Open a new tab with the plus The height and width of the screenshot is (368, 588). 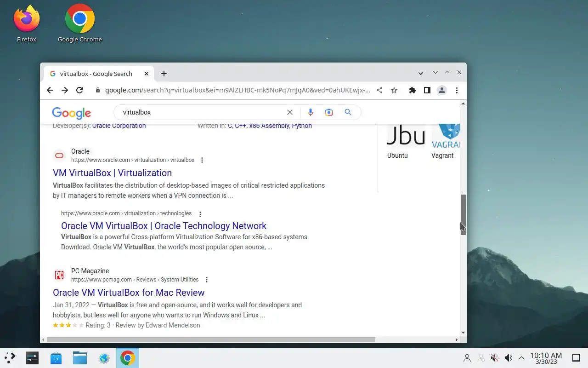164,74
